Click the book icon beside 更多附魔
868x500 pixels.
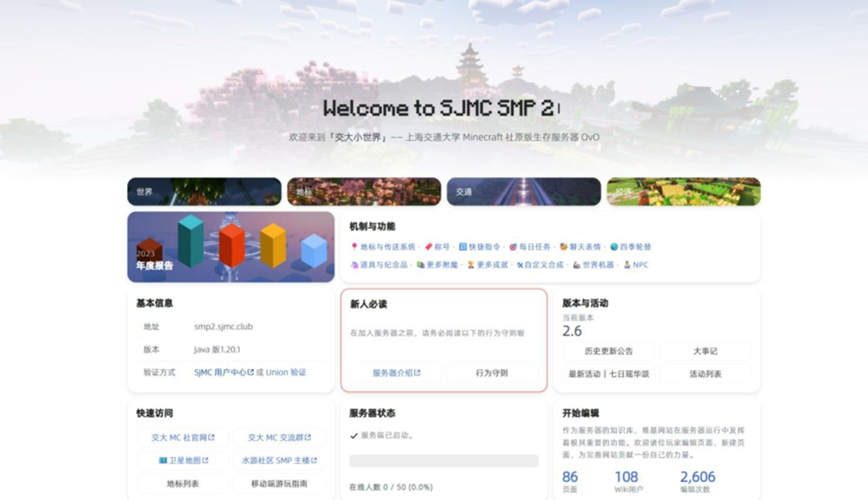(420, 265)
